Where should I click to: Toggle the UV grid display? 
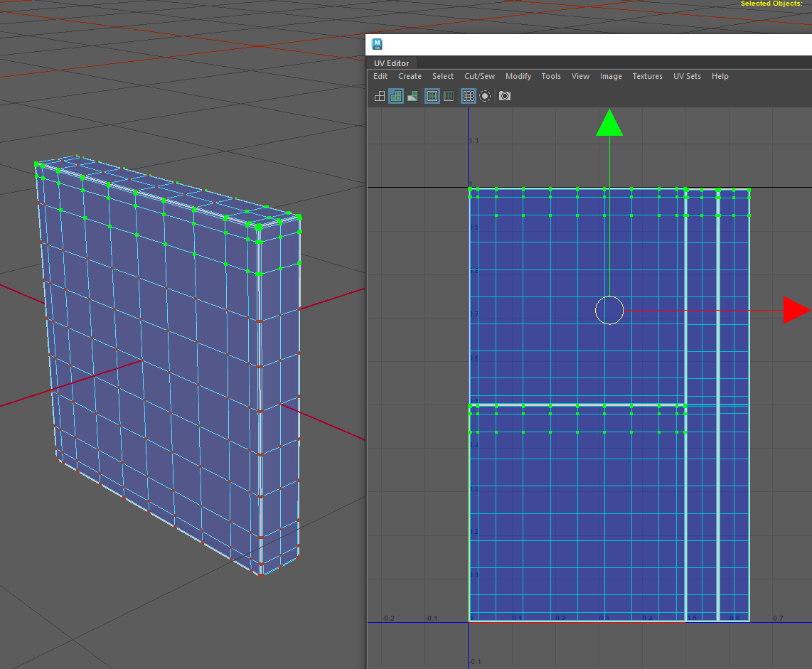click(x=468, y=96)
